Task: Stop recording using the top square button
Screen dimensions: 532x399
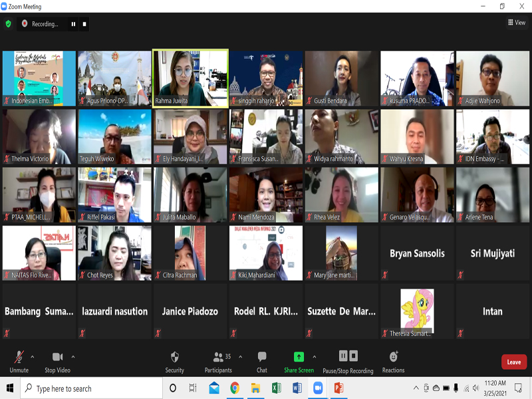Action: [x=84, y=24]
